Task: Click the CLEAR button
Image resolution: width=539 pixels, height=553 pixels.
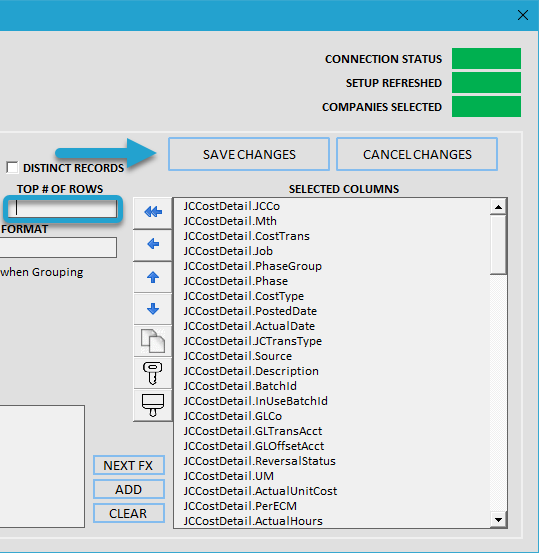Action: (129, 513)
